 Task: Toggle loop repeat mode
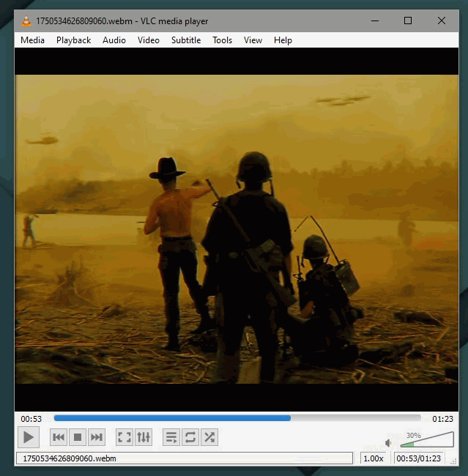tap(190, 437)
